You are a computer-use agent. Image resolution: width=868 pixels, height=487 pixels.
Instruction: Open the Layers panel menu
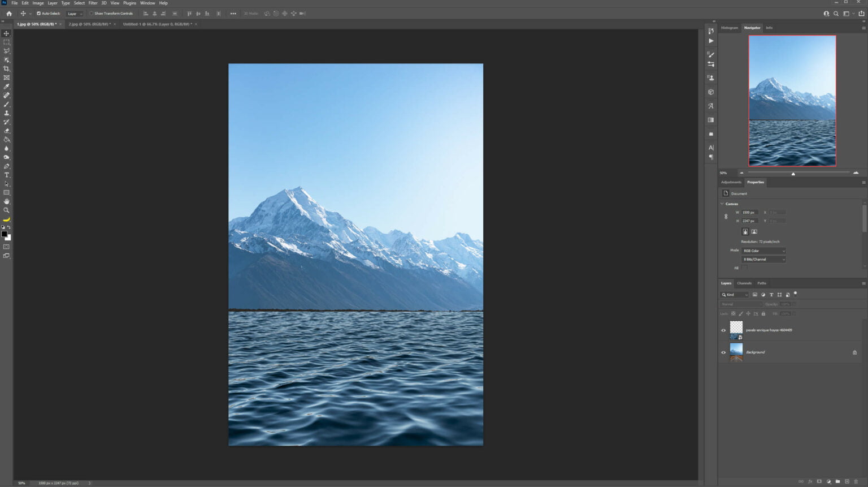point(863,283)
